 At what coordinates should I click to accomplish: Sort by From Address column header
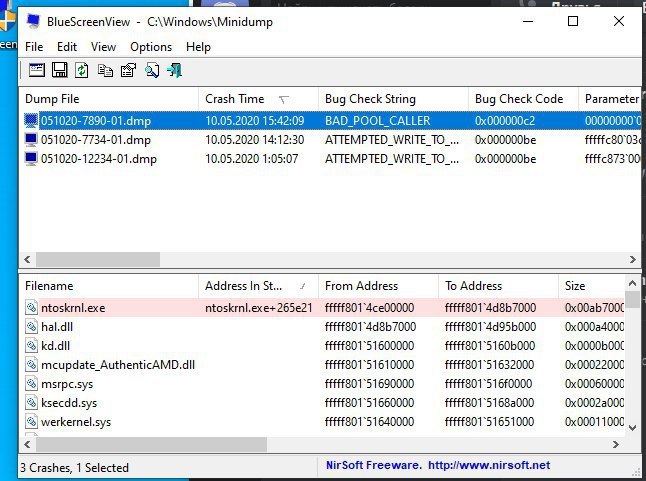point(378,286)
